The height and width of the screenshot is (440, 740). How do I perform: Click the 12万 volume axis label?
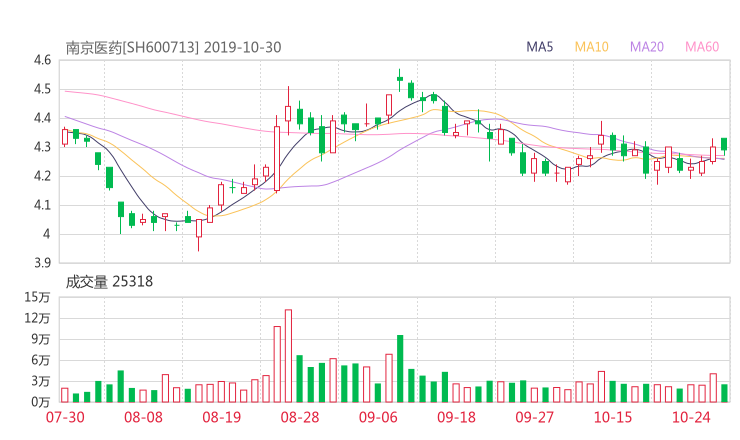click(x=37, y=318)
